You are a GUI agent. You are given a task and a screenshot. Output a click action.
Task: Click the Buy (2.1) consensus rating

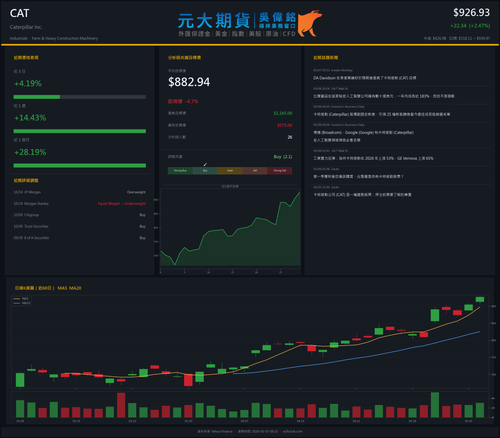(x=283, y=157)
